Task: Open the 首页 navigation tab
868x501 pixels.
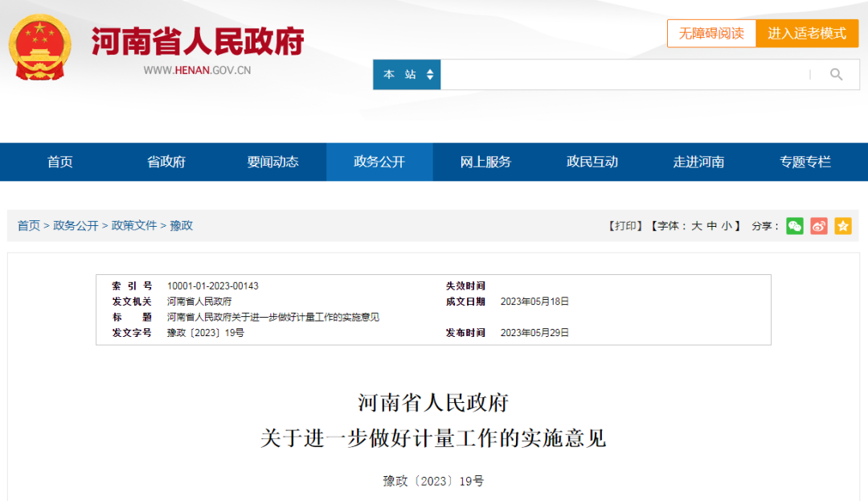Action: point(60,162)
